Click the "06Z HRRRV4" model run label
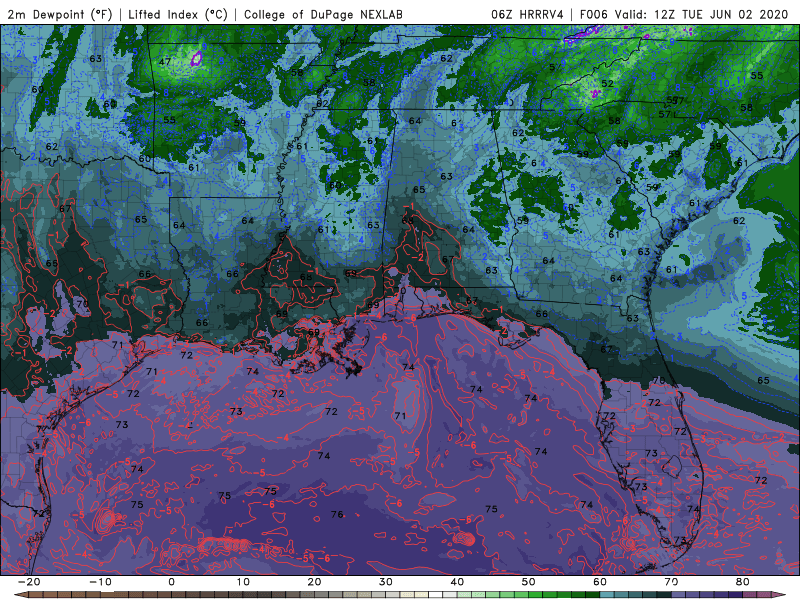Viewport: 800px width, 600px height. pyautogui.click(x=528, y=14)
